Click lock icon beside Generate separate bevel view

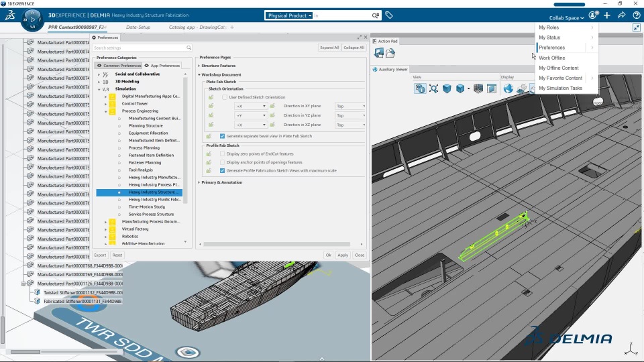(209, 136)
